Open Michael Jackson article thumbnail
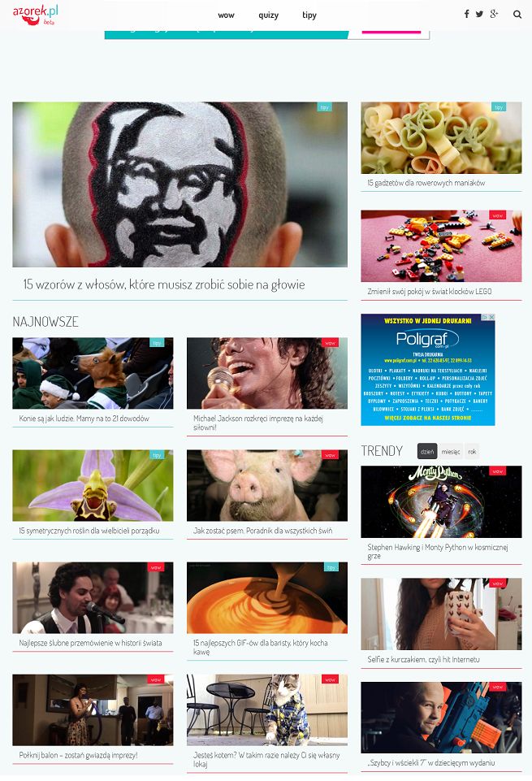 [x=266, y=373]
